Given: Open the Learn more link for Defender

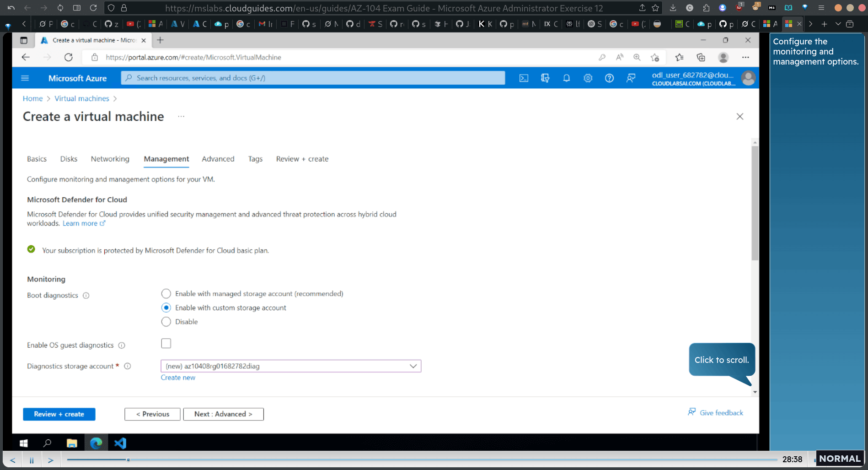Looking at the screenshot, I should click(84, 223).
